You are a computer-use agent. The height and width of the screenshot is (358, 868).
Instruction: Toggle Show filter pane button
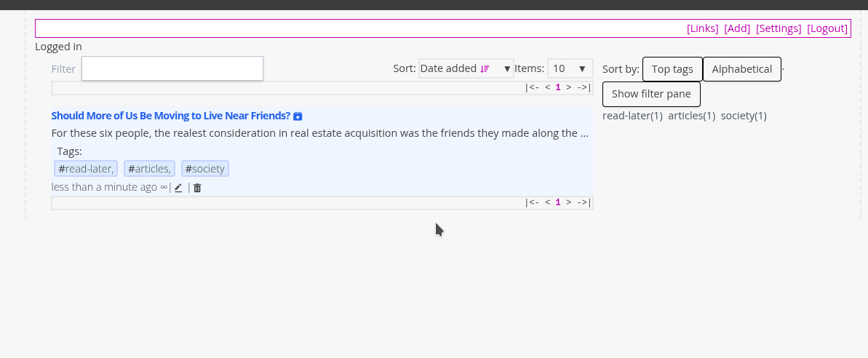tap(651, 94)
